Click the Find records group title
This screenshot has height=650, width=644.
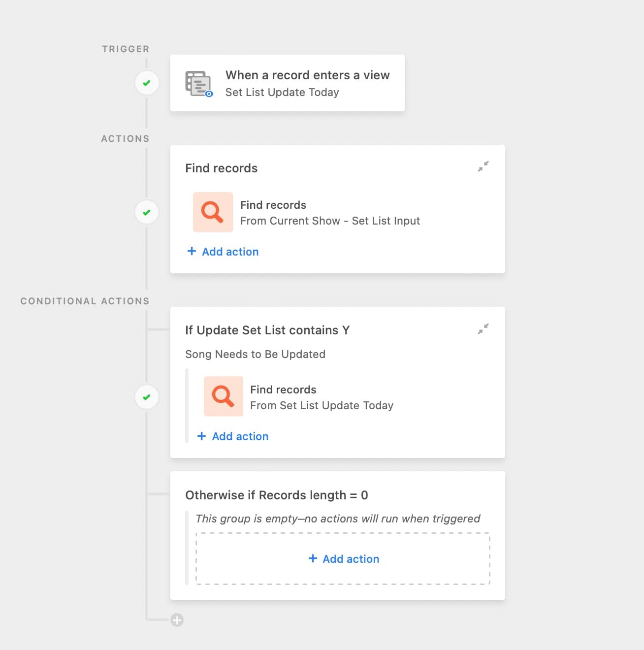point(222,168)
